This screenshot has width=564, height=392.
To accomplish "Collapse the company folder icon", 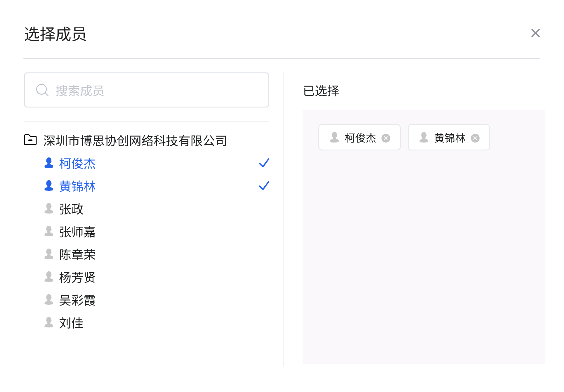I will [30, 140].
